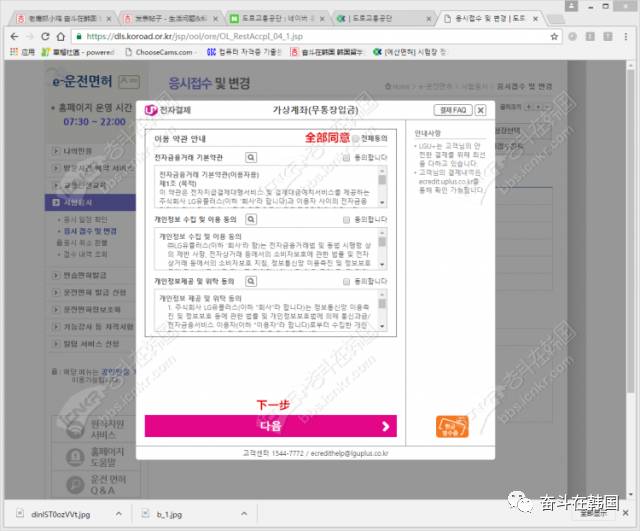The height and width of the screenshot is (531, 640).
Task: Open the Chrome three-dot menu
Action: click(625, 37)
